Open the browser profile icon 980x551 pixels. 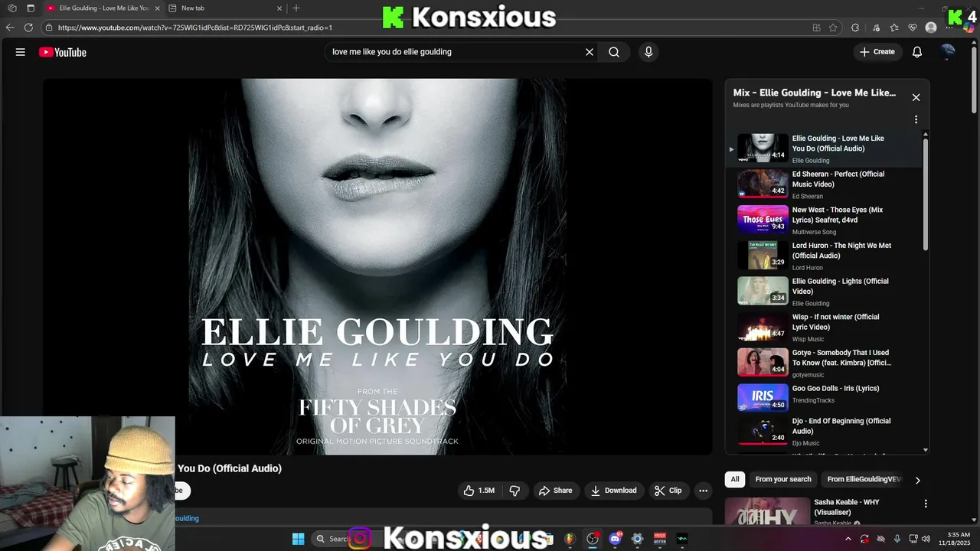[x=931, y=28]
